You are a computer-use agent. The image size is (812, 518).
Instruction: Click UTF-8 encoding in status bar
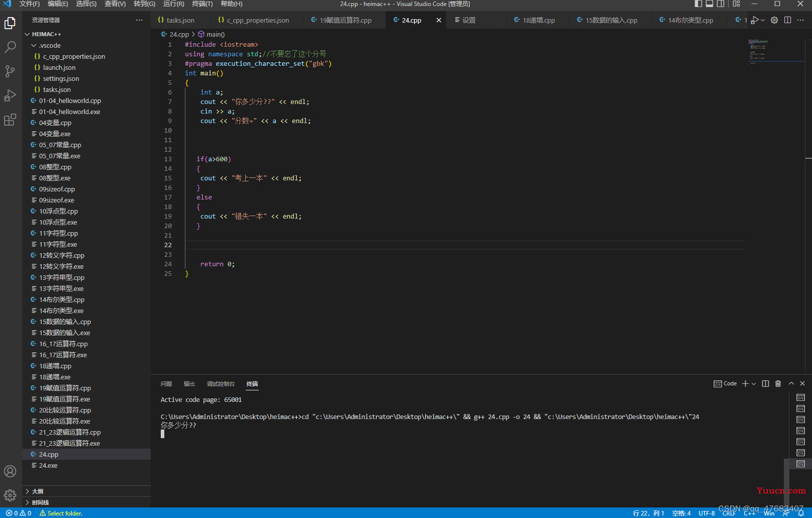tap(706, 513)
